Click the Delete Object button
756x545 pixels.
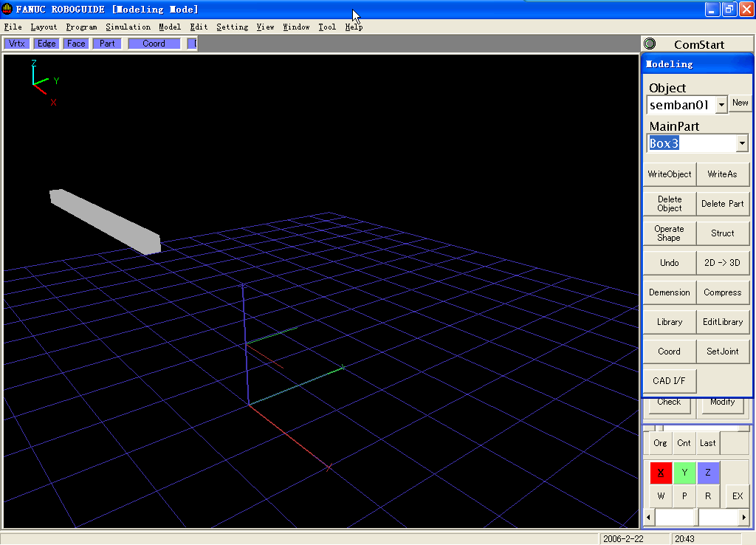tap(669, 204)
